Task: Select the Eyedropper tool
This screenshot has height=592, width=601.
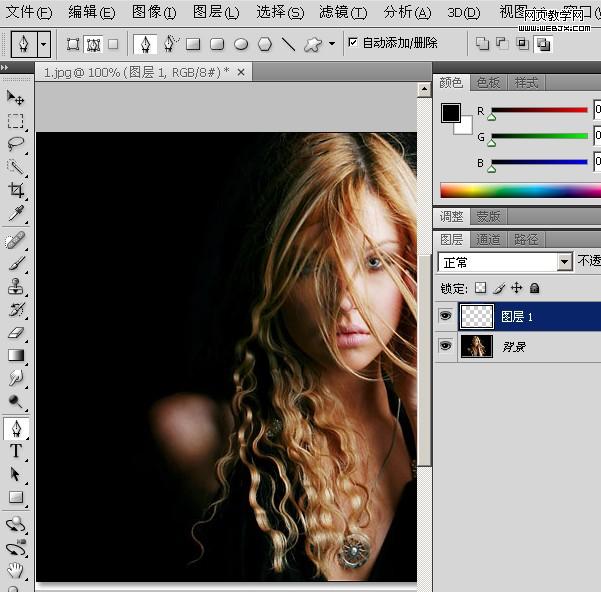Action: (16, 213)
